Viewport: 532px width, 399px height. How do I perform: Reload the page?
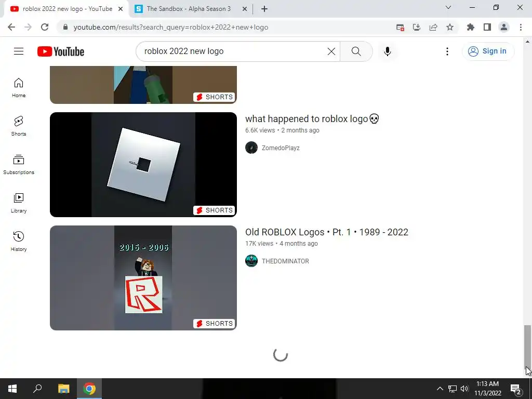45,27
